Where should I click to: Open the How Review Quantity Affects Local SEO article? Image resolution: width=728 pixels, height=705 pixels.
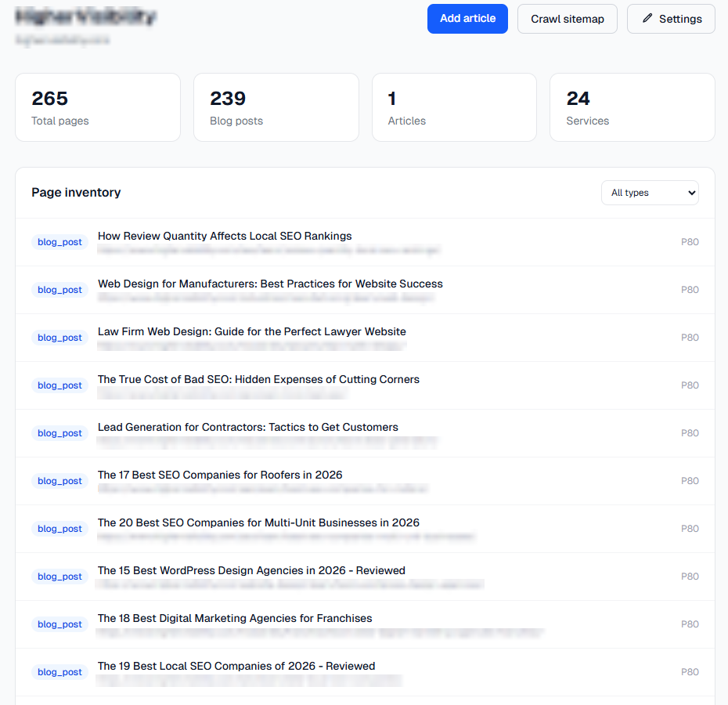(224, 236)
